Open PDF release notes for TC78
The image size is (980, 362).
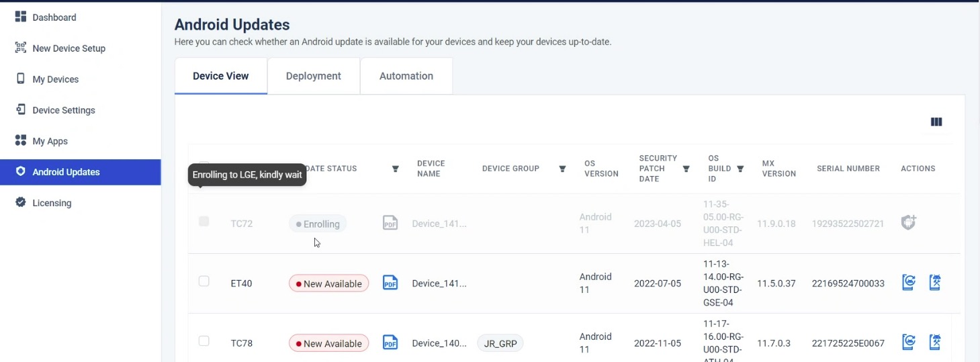[390, 343]
